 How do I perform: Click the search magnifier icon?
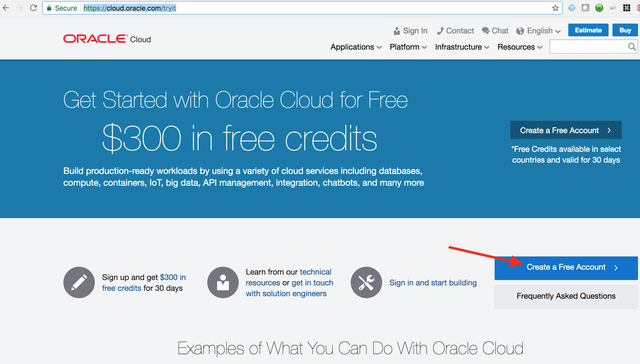point(632,47)
